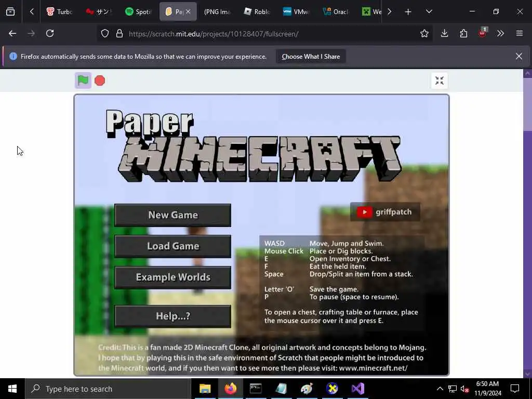Reload the current page
Screen dimensions: 532x399
tap(50, 33)
